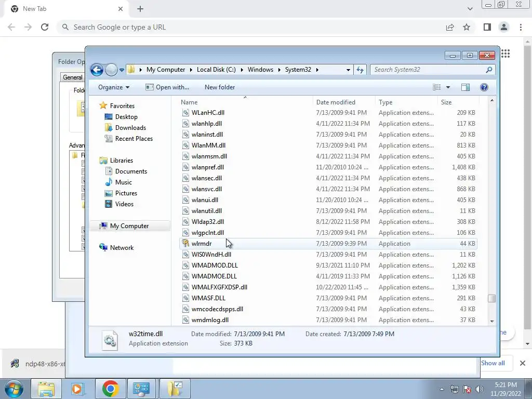This screenshot has height=399, width=532.
Task: Reload the Chrome page
Action: click(x=45, y=27)
